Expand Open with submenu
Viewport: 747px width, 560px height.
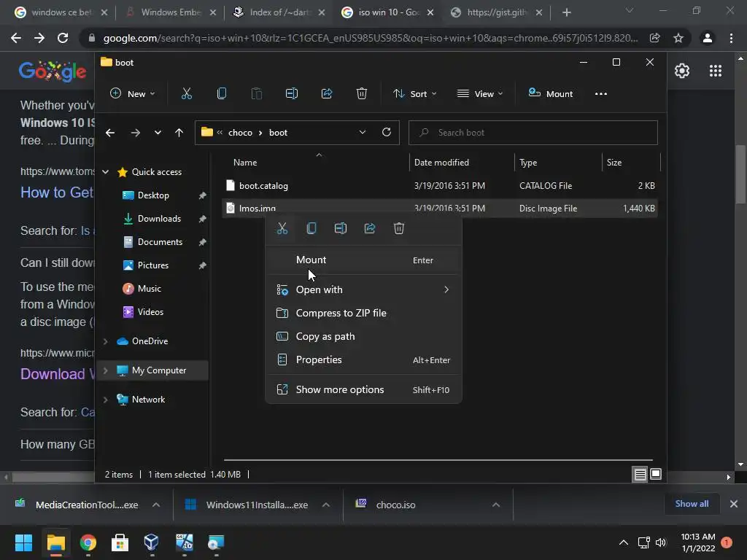tap(363, 289)
